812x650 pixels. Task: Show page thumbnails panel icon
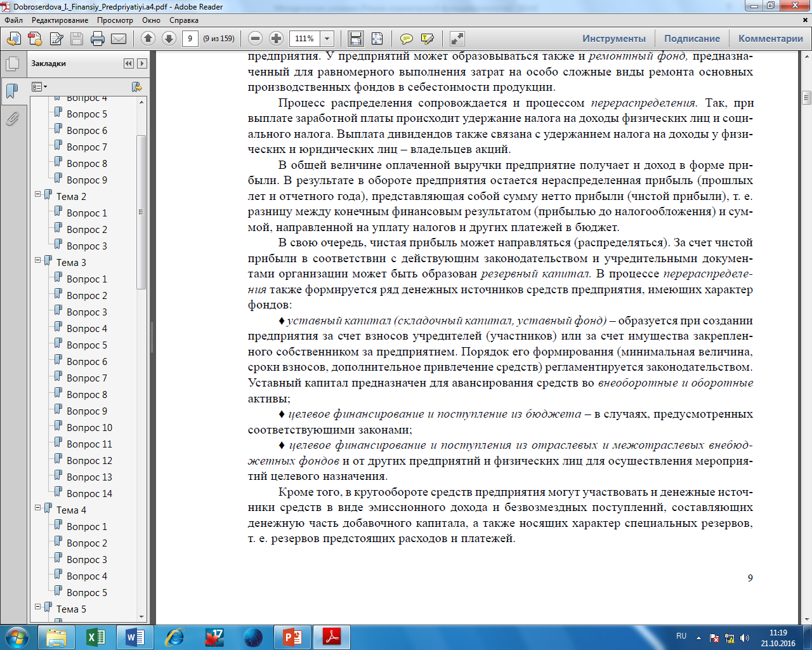coord(12,63)
